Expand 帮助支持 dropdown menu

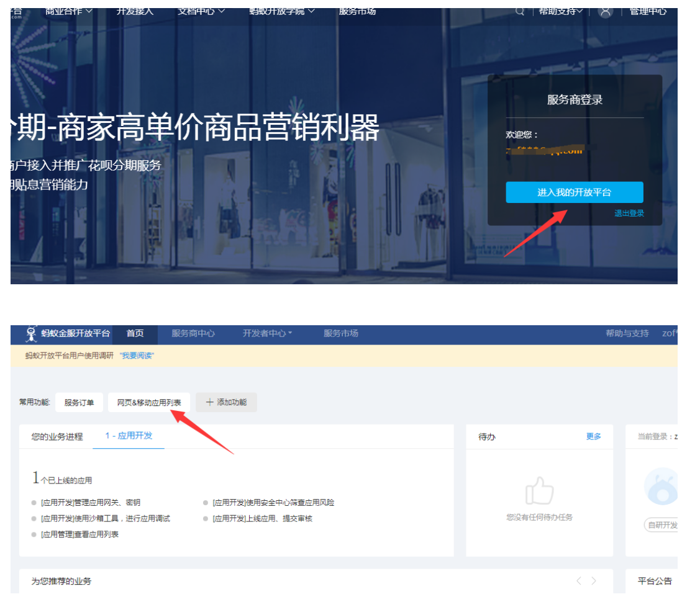tap(561, 11)
